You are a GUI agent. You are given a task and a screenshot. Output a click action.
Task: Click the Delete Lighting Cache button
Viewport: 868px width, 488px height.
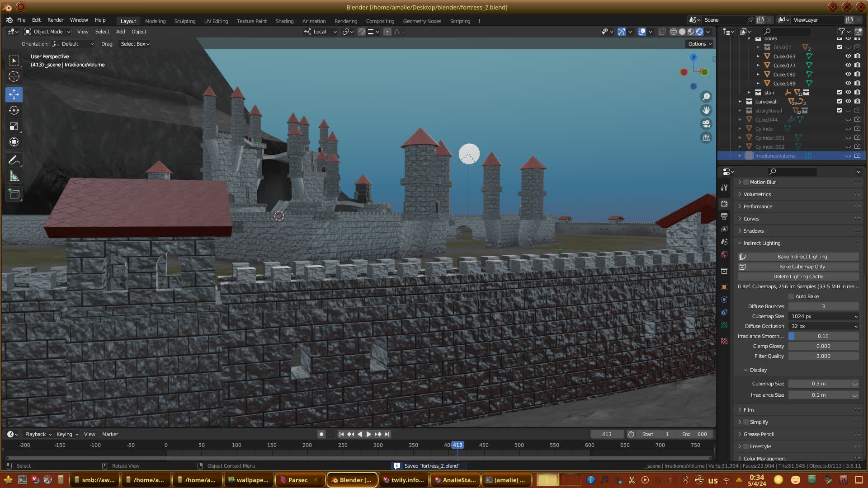(798, 277)
